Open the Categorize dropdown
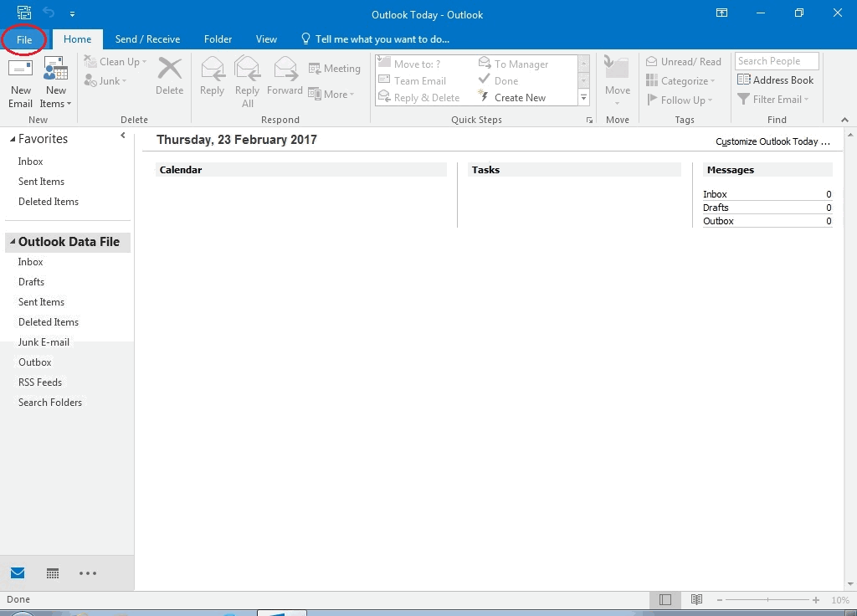This screenshot has width=857, height=616. tap(680, 81)
